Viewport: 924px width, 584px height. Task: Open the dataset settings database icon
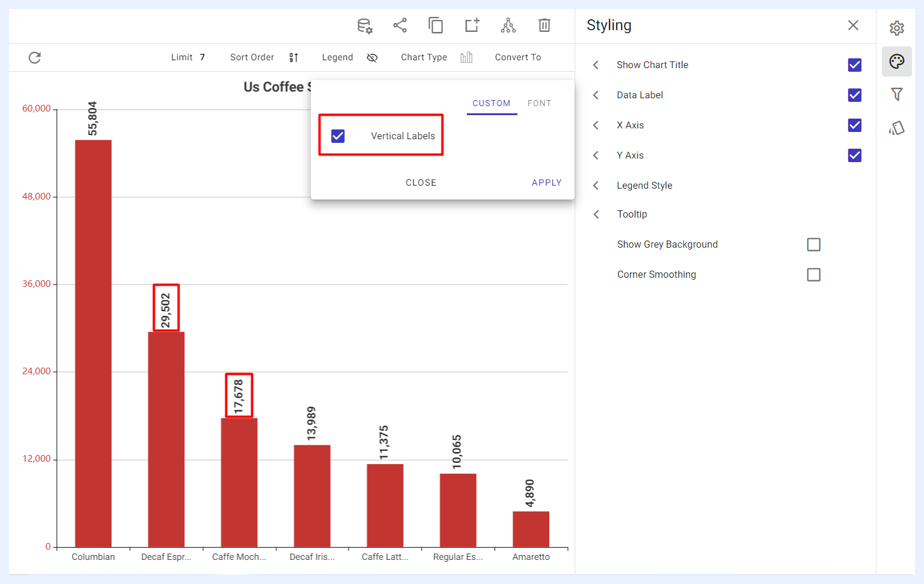coord(364,25)
